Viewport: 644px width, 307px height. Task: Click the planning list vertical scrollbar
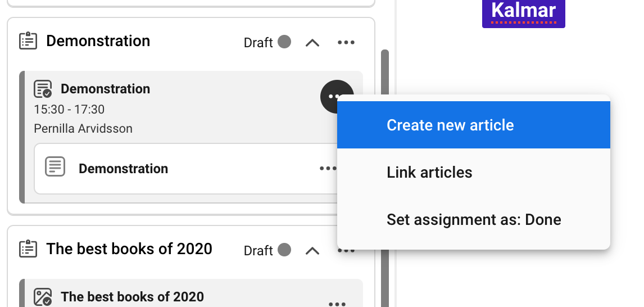pos(384,169)
